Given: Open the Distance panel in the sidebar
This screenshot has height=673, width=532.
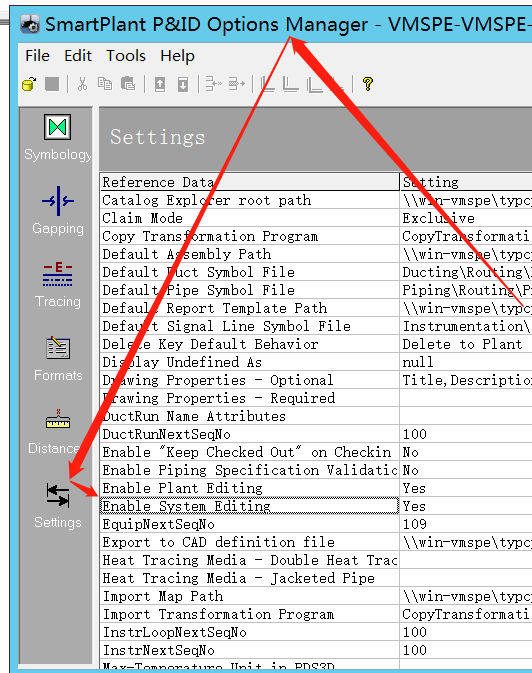Looking at the screenshot, I should pyautogui.click(x=55, y=431).
